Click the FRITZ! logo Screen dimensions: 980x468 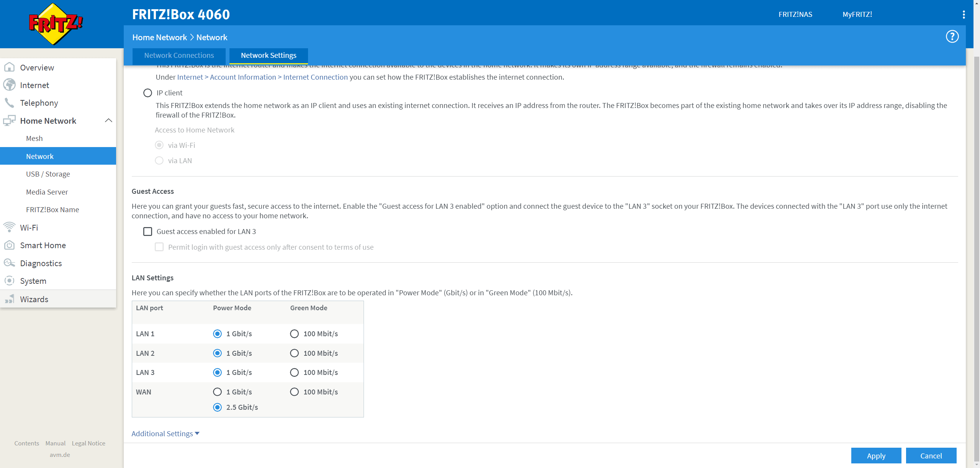click(x=56, y=24)
